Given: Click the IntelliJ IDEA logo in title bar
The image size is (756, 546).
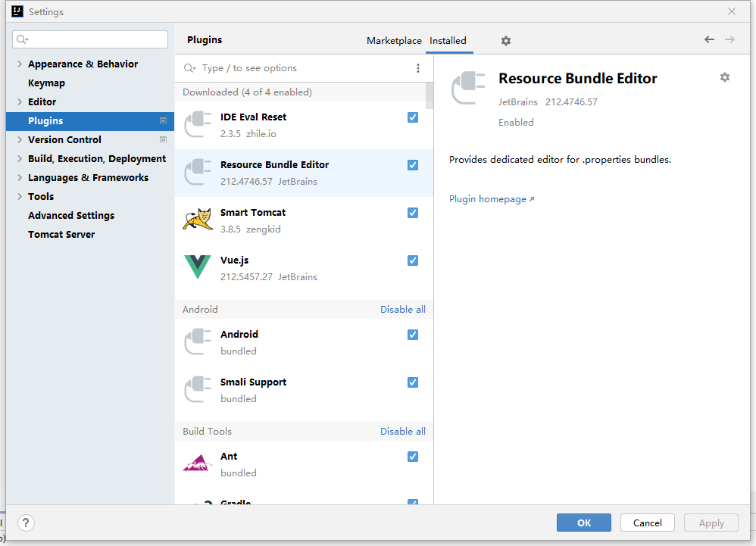Looking at the screenshot, I should pos(17,11).
